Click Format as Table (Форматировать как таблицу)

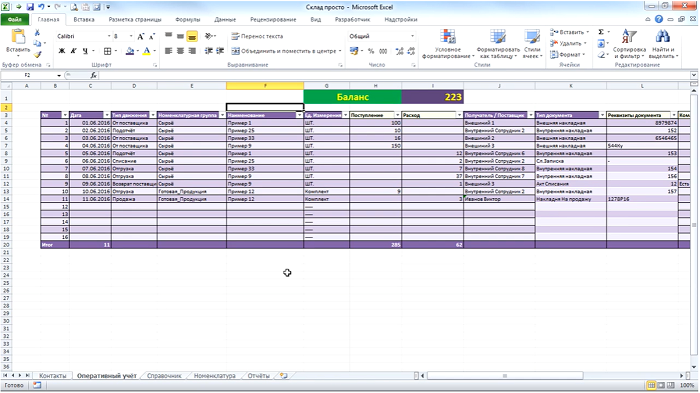[498, 44]
